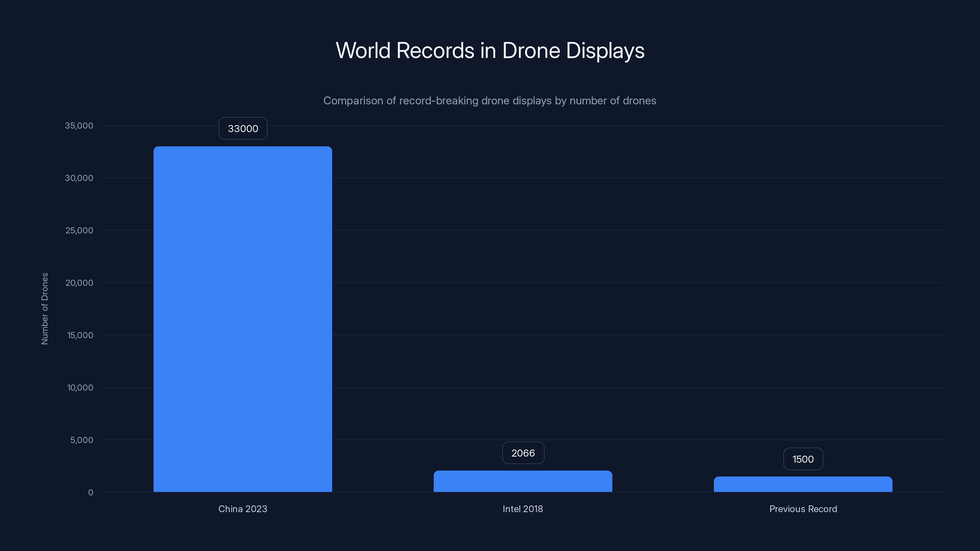
Task: Click the Intel 2018 bar
Action: tap(523, 481)
